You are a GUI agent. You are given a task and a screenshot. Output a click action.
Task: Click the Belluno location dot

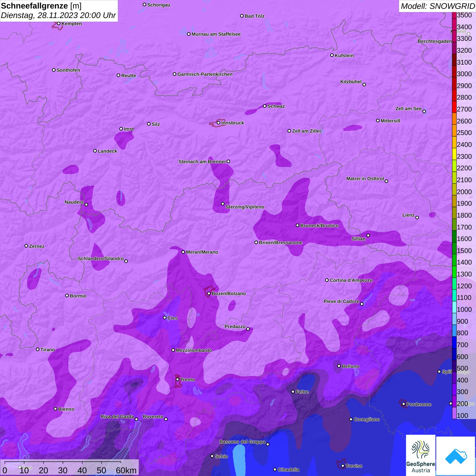[339, 366]
